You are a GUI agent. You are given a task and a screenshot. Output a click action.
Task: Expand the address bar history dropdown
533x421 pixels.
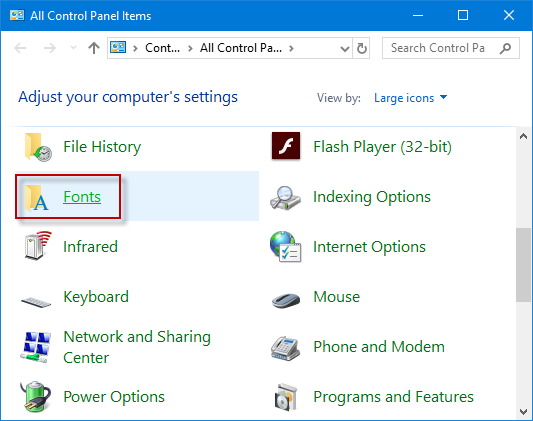point(345,49)
